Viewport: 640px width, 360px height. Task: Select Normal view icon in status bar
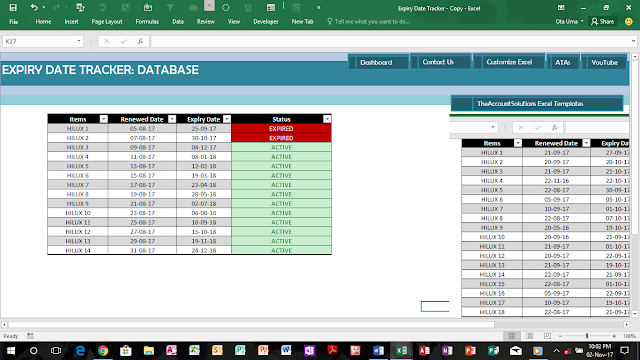[x=512, y=336]
